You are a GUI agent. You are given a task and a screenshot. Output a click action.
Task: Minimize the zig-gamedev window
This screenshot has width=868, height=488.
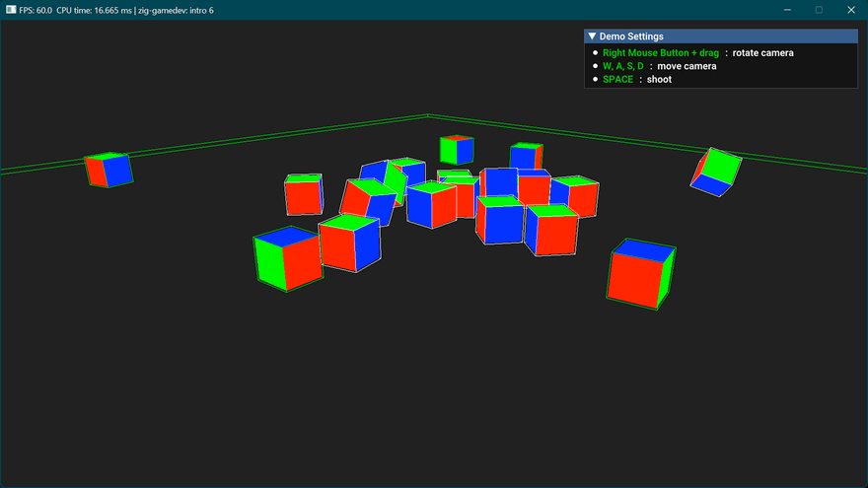point(787,10)
